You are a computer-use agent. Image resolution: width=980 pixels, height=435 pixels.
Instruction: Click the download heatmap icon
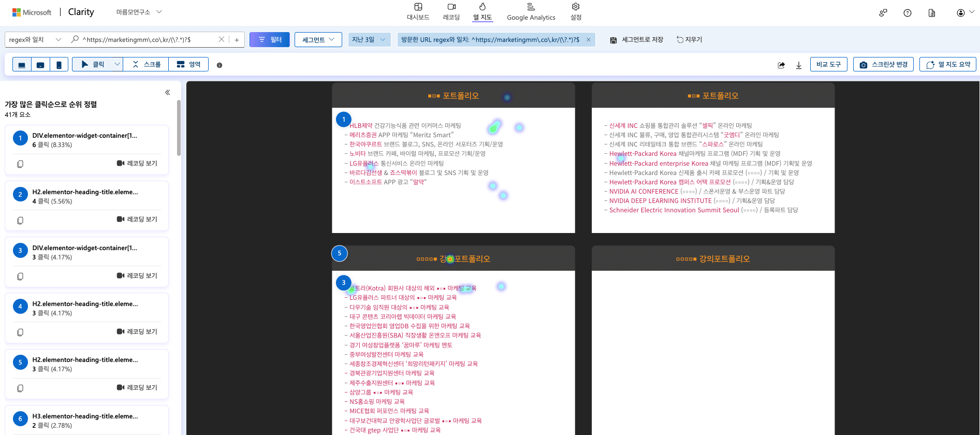point(799,65)
